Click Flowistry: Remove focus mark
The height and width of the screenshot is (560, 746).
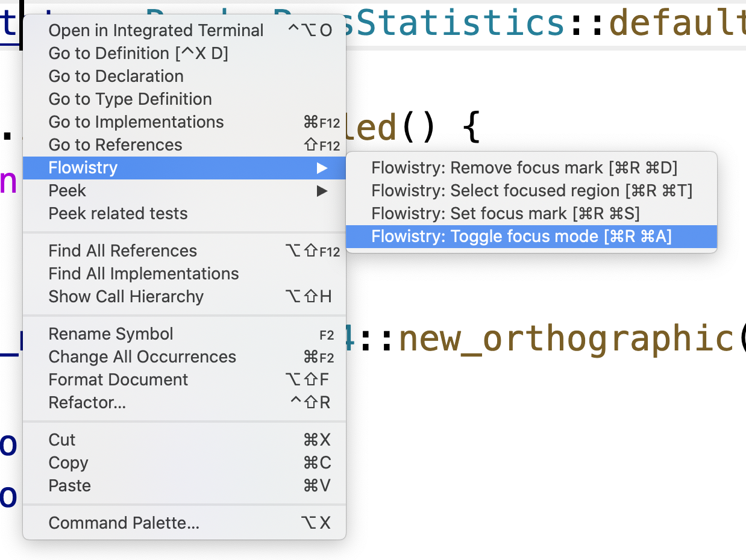pyautogui.click(x=524, y=168)
